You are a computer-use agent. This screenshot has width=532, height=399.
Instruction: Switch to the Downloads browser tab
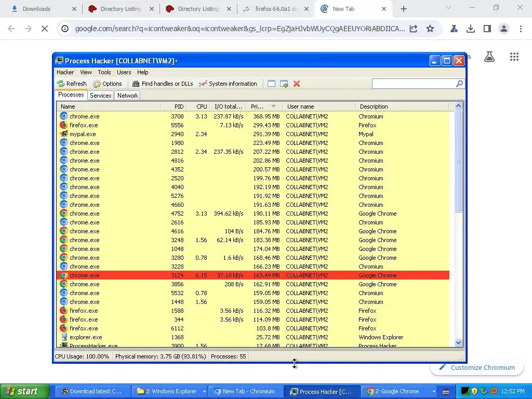tap(43, 9)
